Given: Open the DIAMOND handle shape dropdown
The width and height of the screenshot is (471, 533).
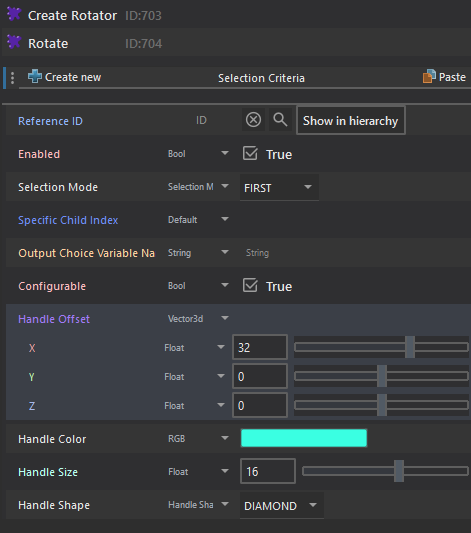Looking at the screenshot, I should coord(282,505).
